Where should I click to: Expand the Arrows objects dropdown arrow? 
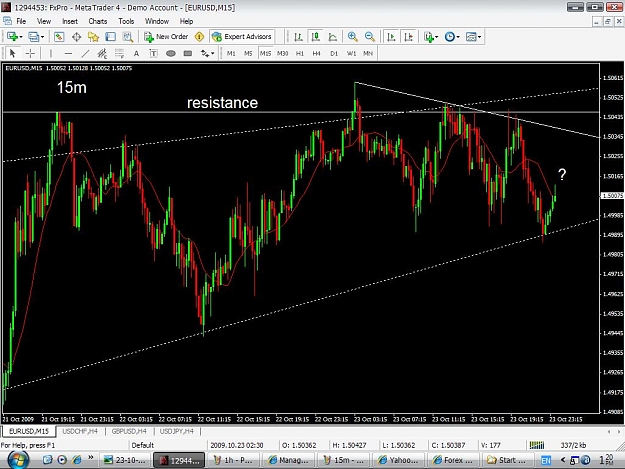[213, 53]
